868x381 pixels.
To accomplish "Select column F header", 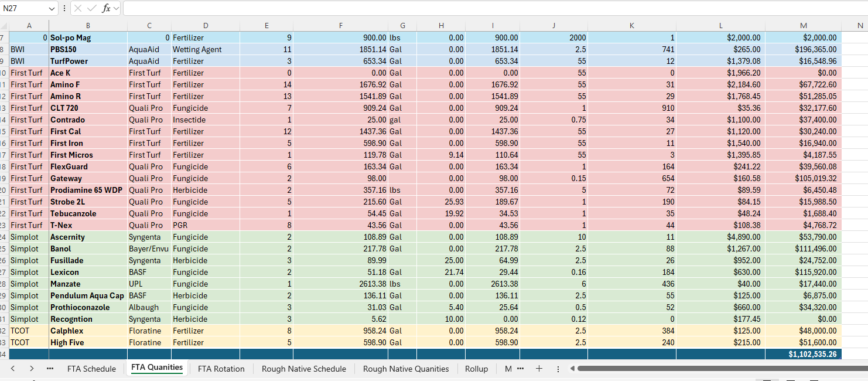I will (340, 26).
